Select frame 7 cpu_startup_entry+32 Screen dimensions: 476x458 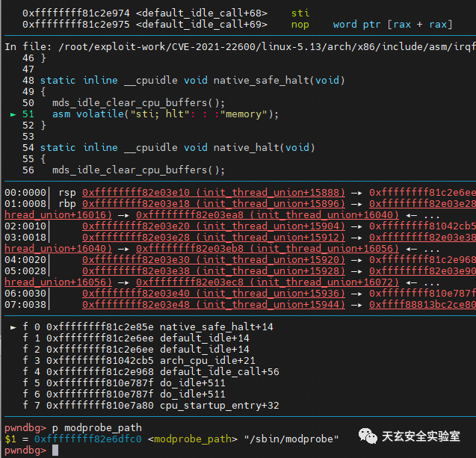click(151, 406)
